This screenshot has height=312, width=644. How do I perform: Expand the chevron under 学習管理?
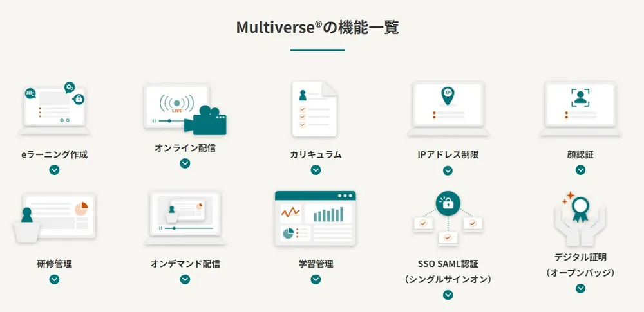click(x=316, y=279)
